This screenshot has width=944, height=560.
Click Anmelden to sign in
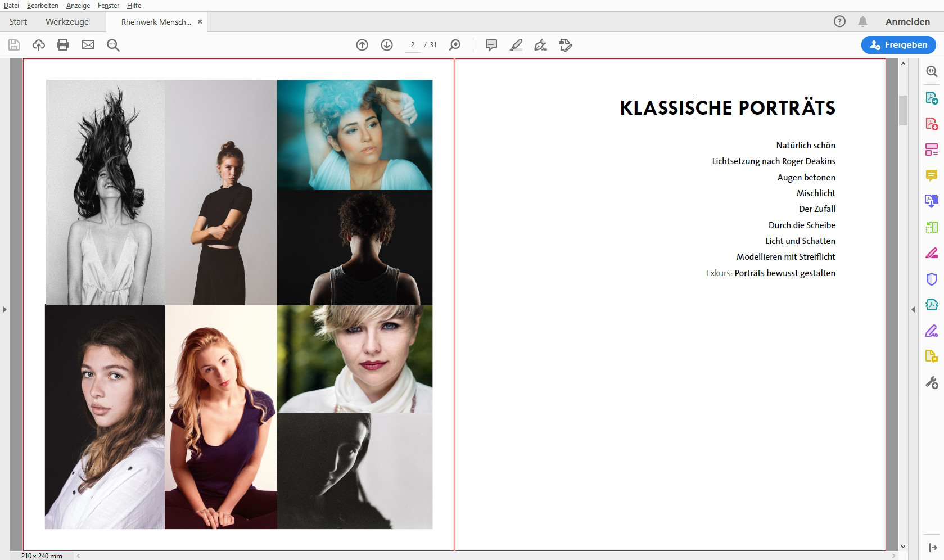[x=907, y=21]
